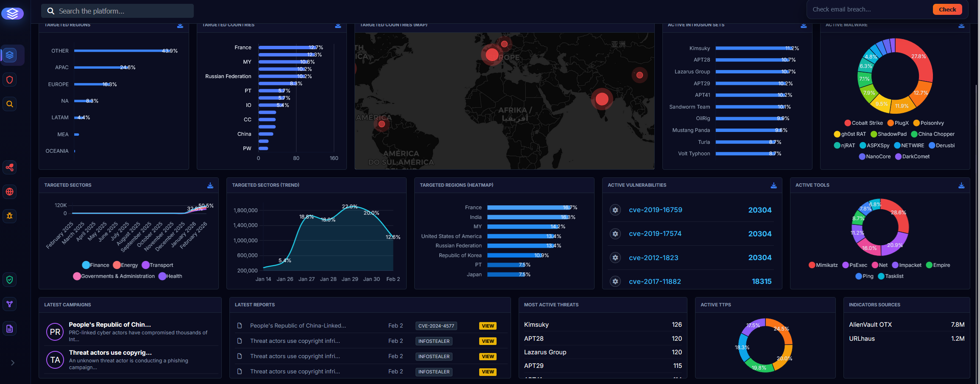This screenshot has height=384, width=980.
Task: Open the orange magnifier sidebar icon
Action: coord(10,104)
